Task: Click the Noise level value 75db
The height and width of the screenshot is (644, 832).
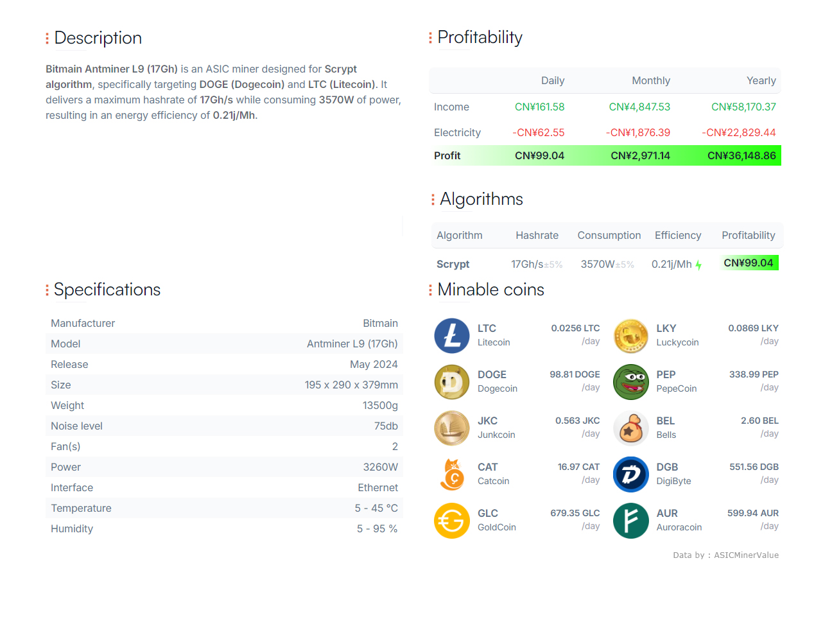Action: pos(386,426)
